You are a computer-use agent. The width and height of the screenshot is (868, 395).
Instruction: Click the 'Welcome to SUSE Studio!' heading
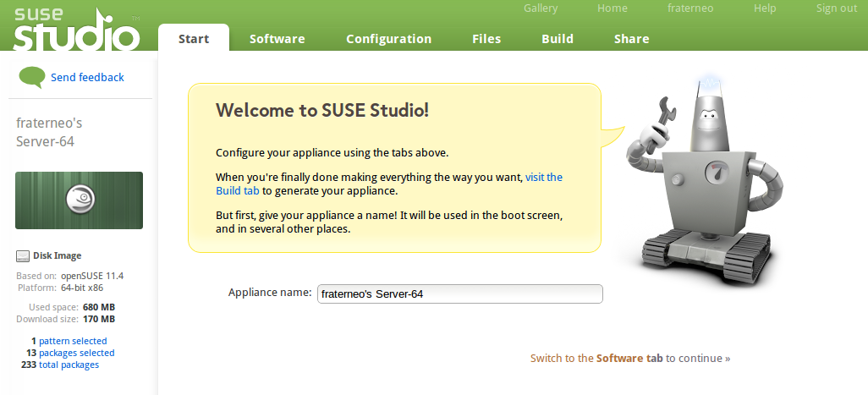click(x=322, y=110)
